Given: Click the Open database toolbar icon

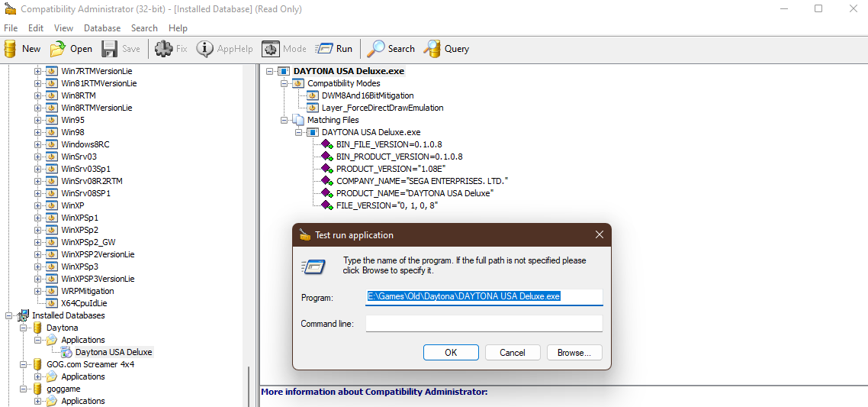Looking at the screenshot, I should (x=58, y=49).
